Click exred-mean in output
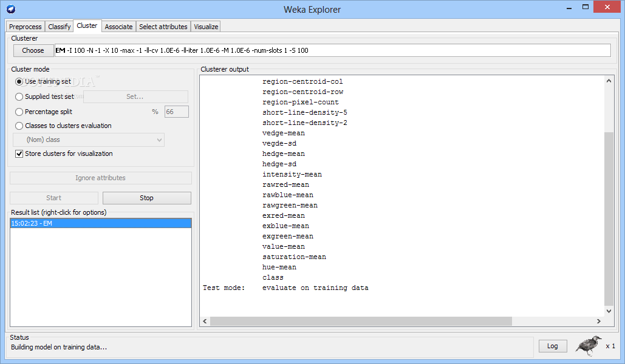The image size is (625, 364). tap(284, 216)
